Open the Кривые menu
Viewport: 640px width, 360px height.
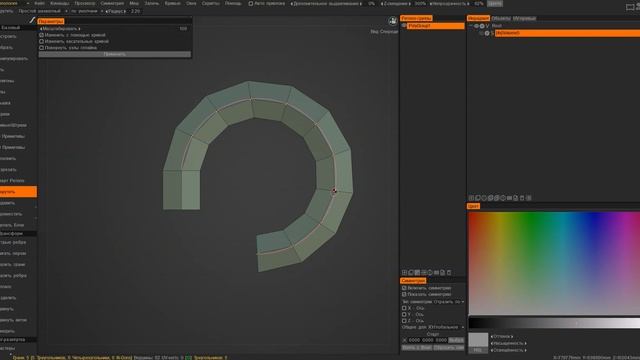(x=172, y=3)
